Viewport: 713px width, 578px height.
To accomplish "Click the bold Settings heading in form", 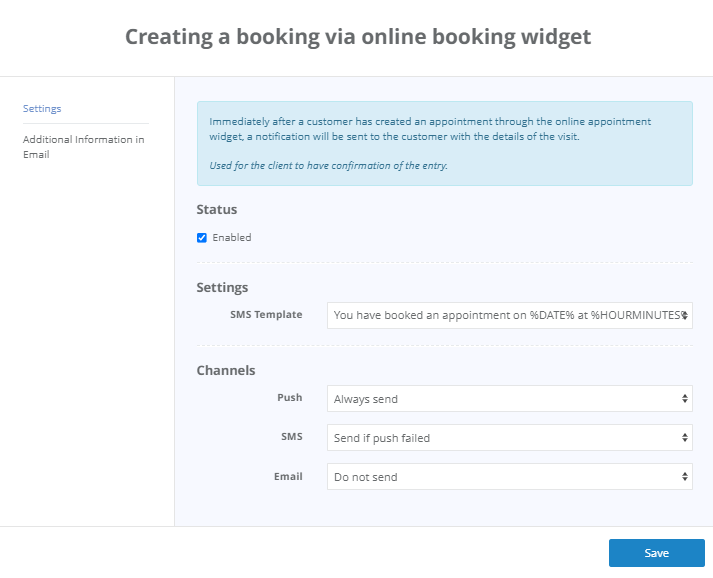I will (x=222, y=287).
